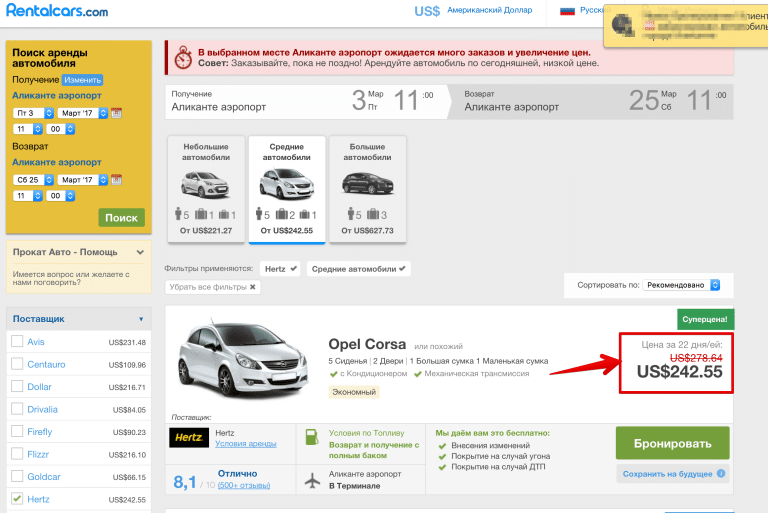The height and width of the screenshot is (513, 768).
Task: Select the Средние автомобили category tab
Action: point(287,189)
